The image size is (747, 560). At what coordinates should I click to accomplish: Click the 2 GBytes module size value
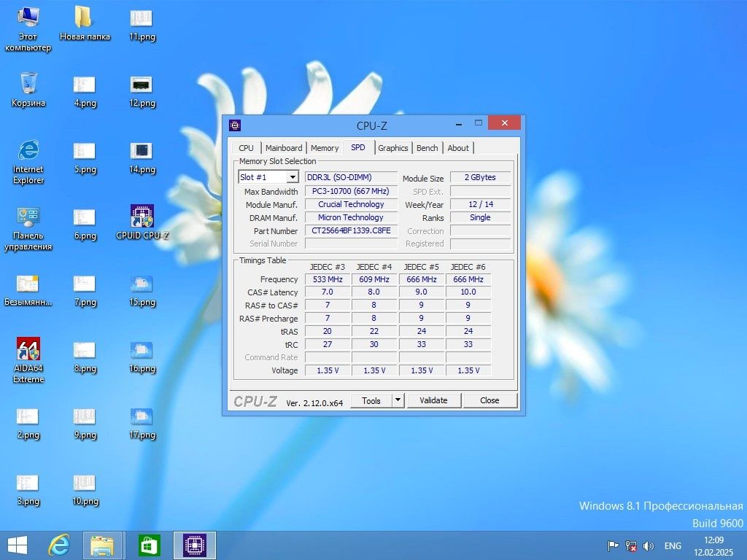pyautogui.click(x=480, y=177)
